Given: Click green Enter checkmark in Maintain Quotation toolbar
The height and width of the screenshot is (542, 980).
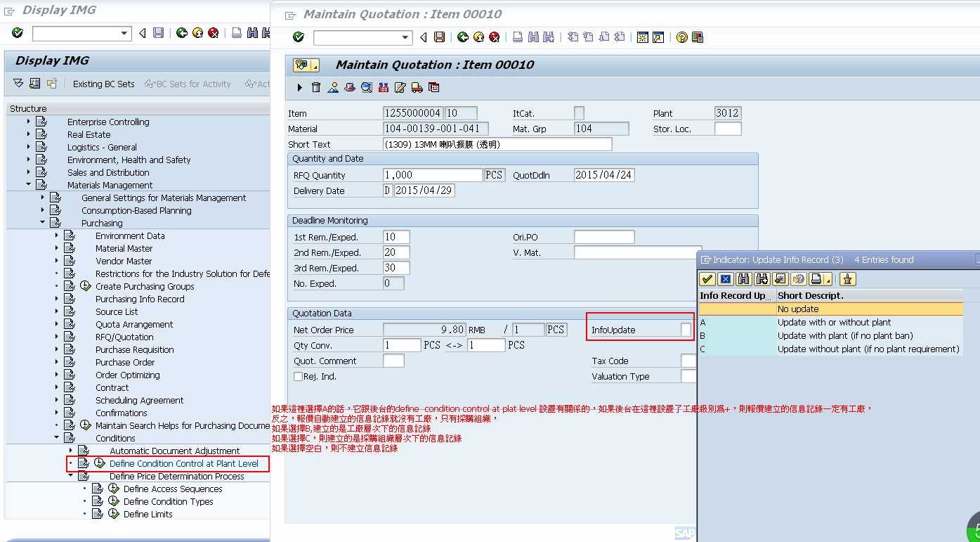Looking at the screenshot, I should 299,37.
